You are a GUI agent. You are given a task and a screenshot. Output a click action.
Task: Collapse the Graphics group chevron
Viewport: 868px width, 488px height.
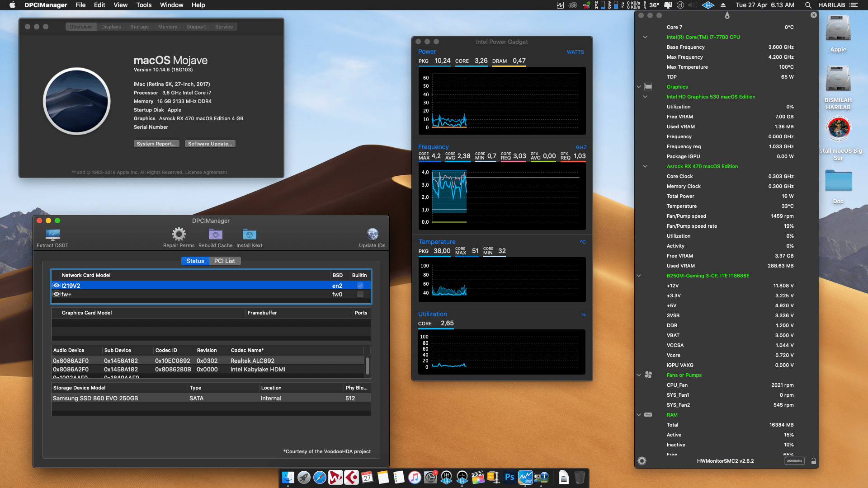(x=639, y=87)
